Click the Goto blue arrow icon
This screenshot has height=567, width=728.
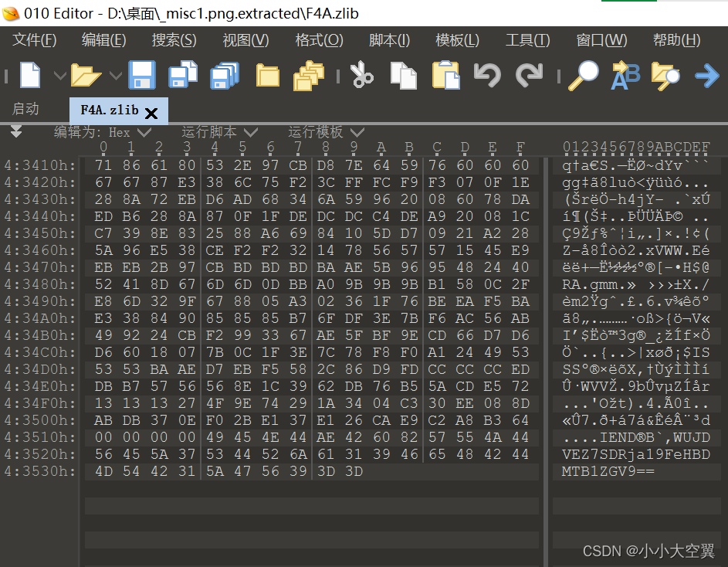point(707,76)
